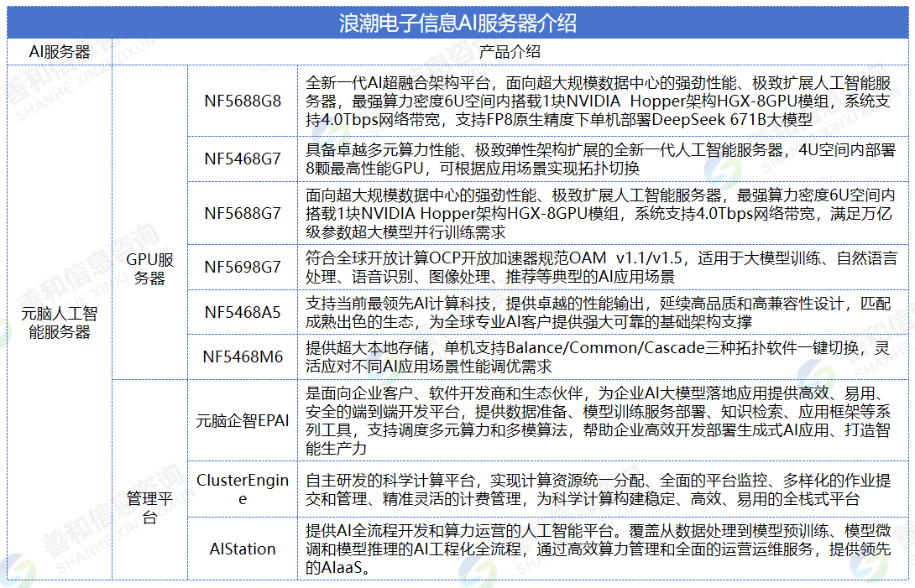This screenshot has height=588, width=915.
Task: Click the description mentioning DeepSeek 671B
Action: pyautogui.click(x=599, y=101)
